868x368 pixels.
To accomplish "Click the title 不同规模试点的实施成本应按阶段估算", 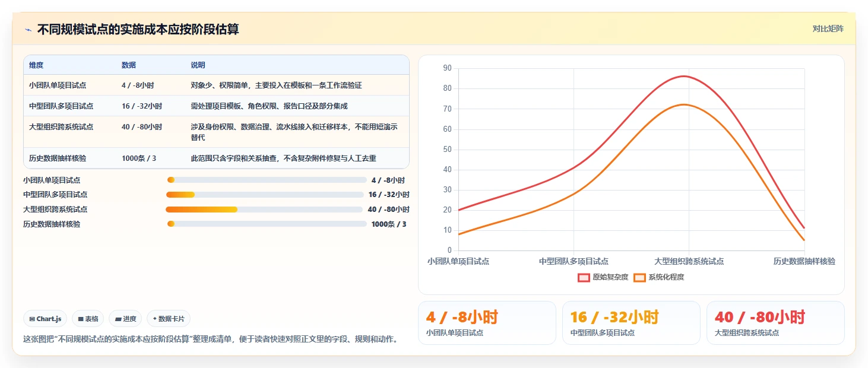I will point(138,30).
